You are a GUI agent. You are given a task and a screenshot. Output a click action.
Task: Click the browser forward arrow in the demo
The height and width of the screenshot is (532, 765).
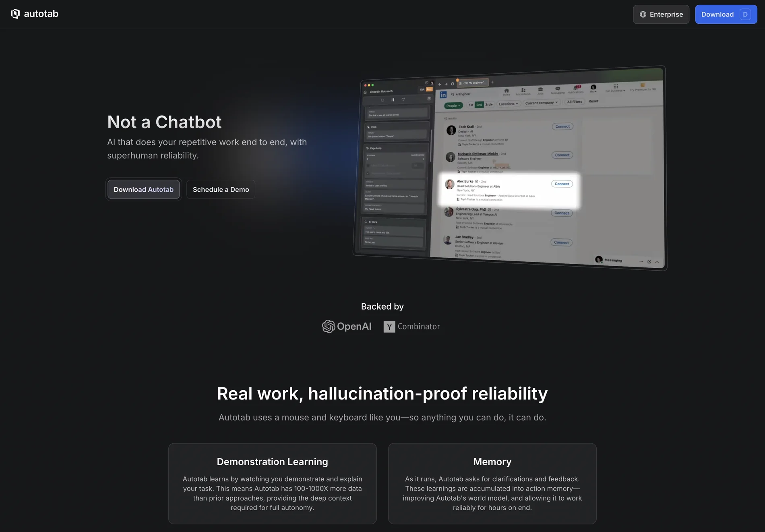click(x=446, y=84)
